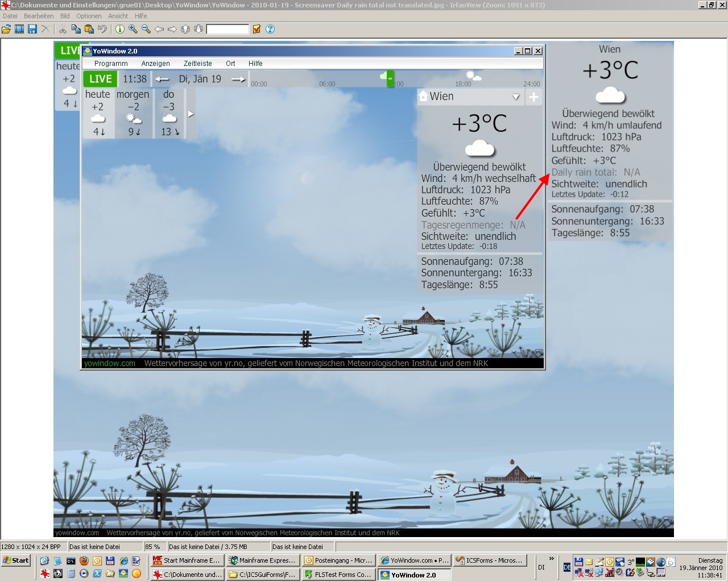728x582 pixels.
Task: Save image with floppy disk icon
Action: tap(32, 29)
